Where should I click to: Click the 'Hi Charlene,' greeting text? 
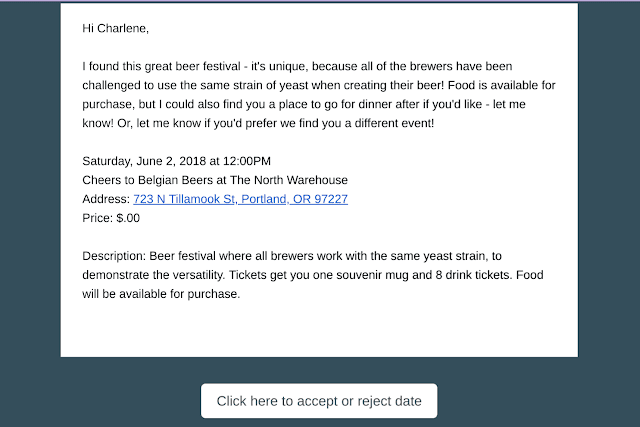pos(116,28)
